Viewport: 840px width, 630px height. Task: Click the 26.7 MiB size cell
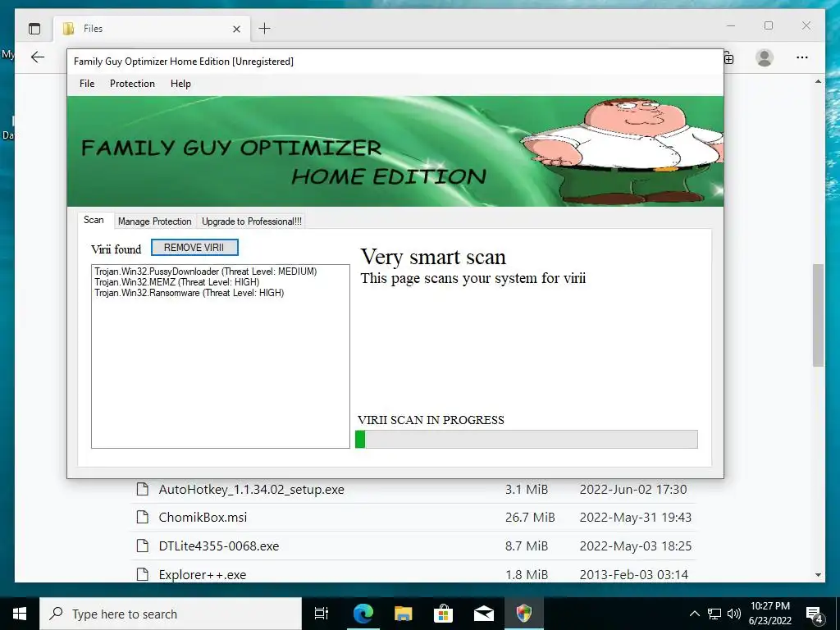coord(529,518)
